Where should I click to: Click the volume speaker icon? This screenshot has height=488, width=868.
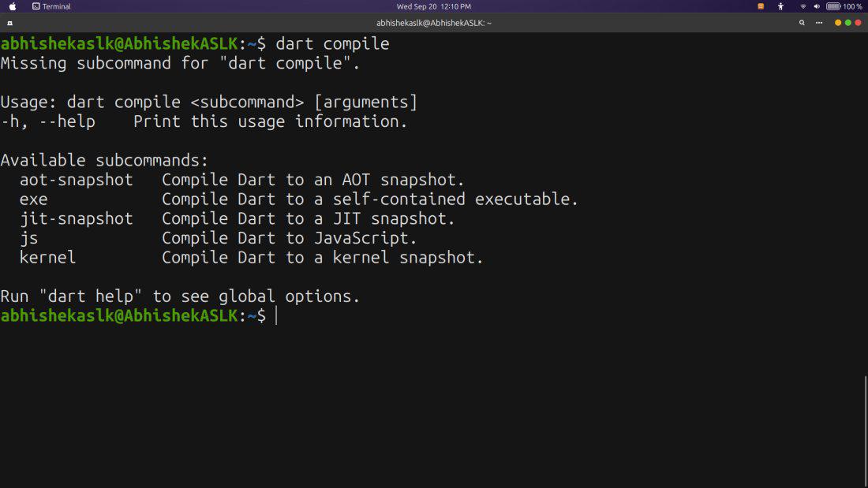(x=817, y=6)
